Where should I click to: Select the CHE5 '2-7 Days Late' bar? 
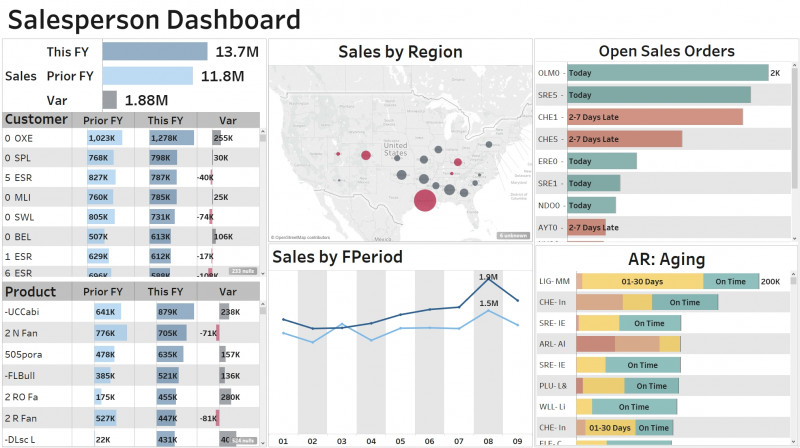[624, 139]
